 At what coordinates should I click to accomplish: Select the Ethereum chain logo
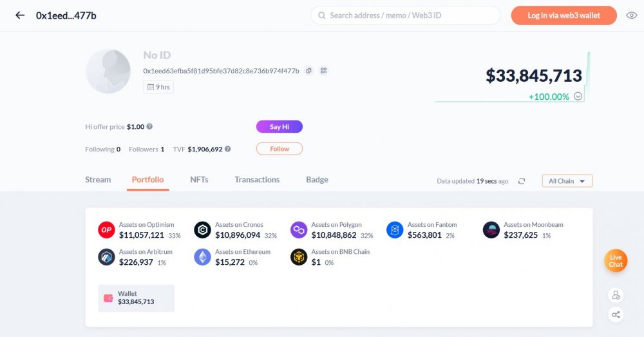point(202,257)
